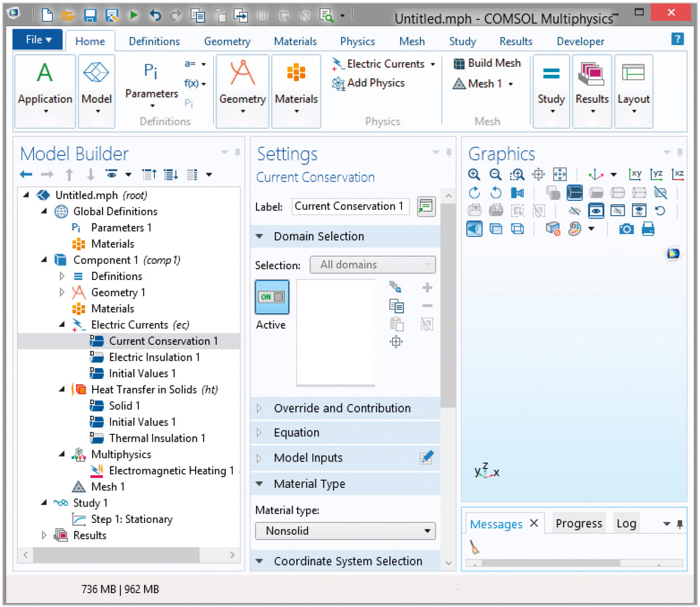Click the plus Add to Selection icon
The image size is (700, 607).
point(427,287)
